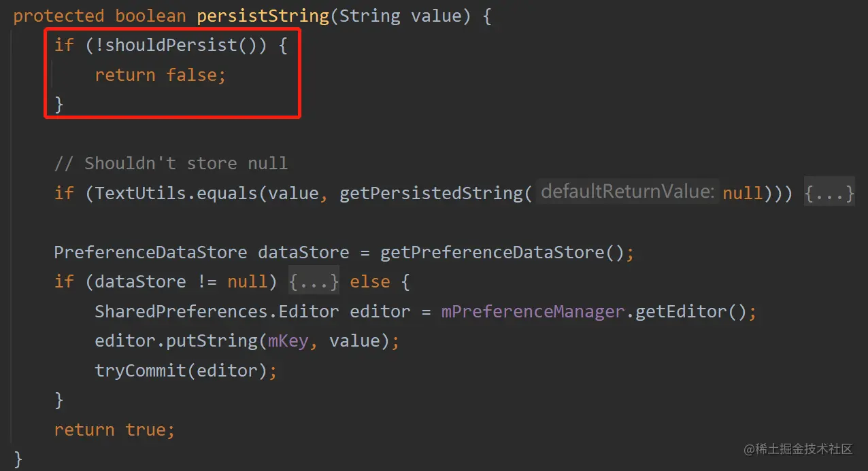Viewport: 868px width, 471px height.
Task: Click the "Shouldn't store null" comment
Action: 171,164
